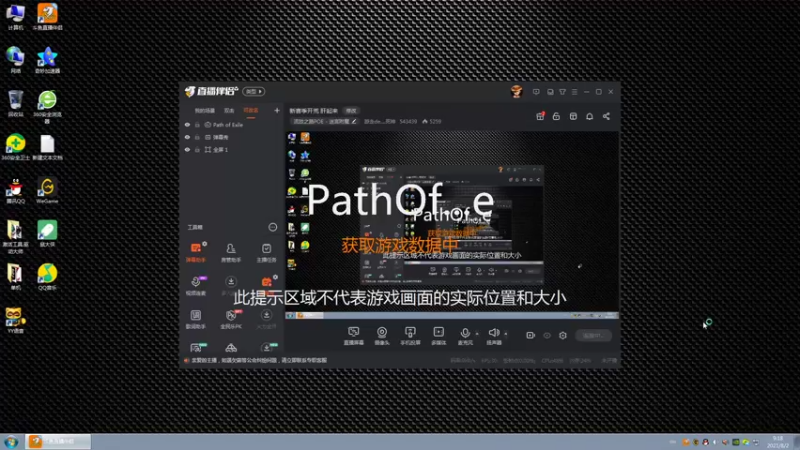Image resolution: width=800 pixels, height=450 pixels.
Task: Click the mode switch pill beside logo
Action: pyautogui.click(x=254, y=92)
